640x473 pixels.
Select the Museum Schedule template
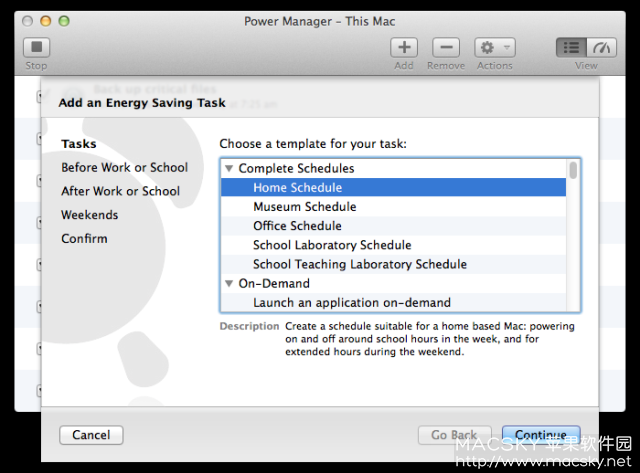click(x=393, y=207)
